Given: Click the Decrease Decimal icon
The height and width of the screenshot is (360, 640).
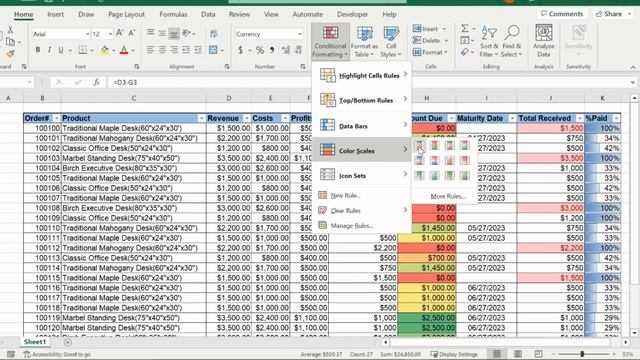Looking at the screenshot, I should 298,50.
